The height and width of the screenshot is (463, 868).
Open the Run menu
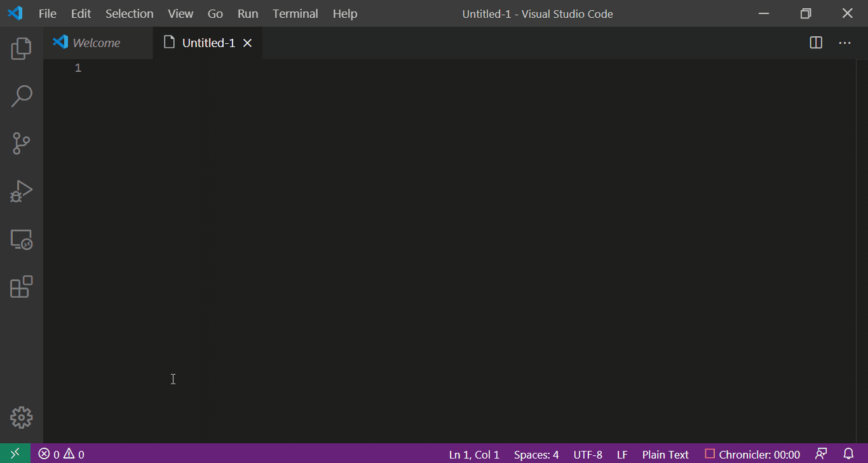click(x=248, y=13)
